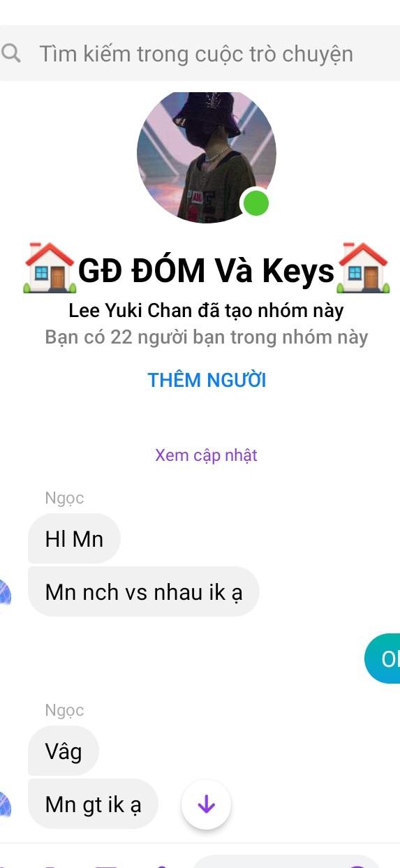This screenshot has width=400, height=868.
Task: Open Ngọc's avatar beside 'Mn nch vs nhau'
Action: click(4, 592)
